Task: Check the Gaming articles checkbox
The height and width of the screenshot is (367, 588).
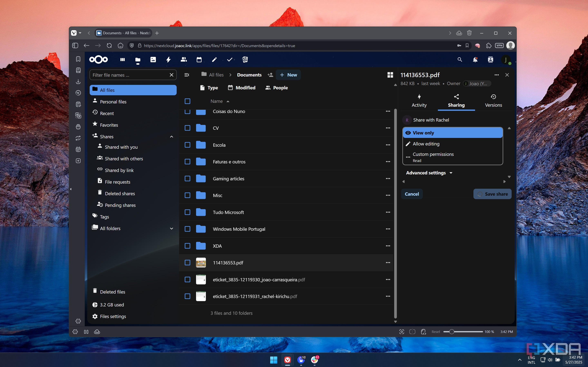Action: [x=187, y=179]
